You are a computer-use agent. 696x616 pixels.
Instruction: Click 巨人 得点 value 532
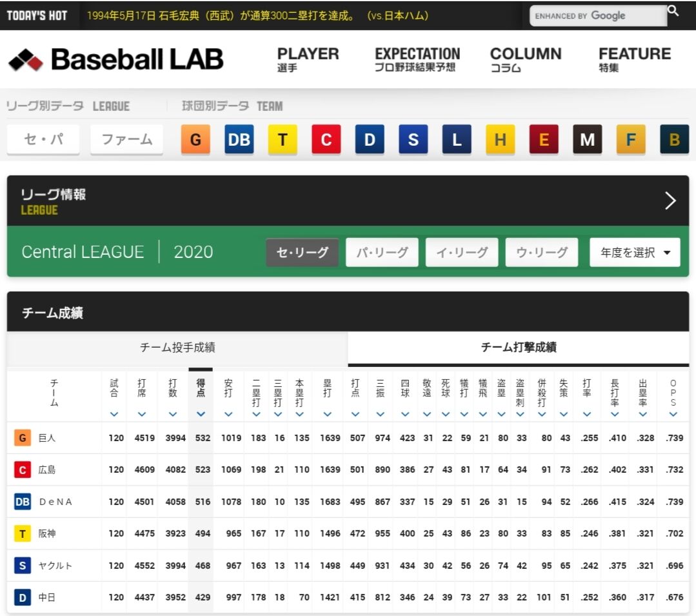pyautogui.click(x=203, y=438)
